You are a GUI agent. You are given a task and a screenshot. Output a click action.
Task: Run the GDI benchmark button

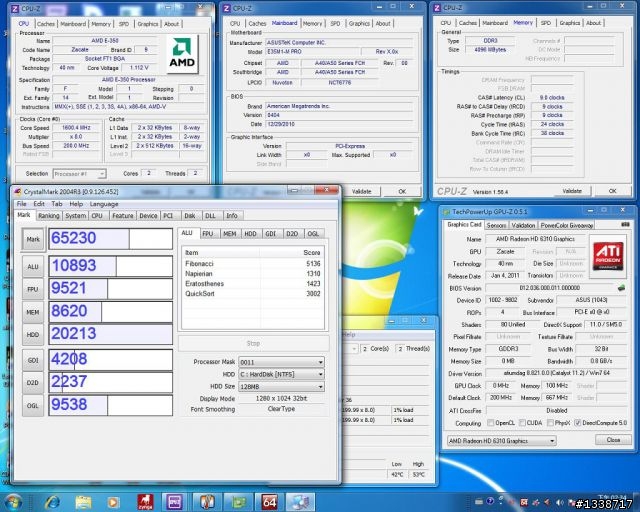(33, 360)
